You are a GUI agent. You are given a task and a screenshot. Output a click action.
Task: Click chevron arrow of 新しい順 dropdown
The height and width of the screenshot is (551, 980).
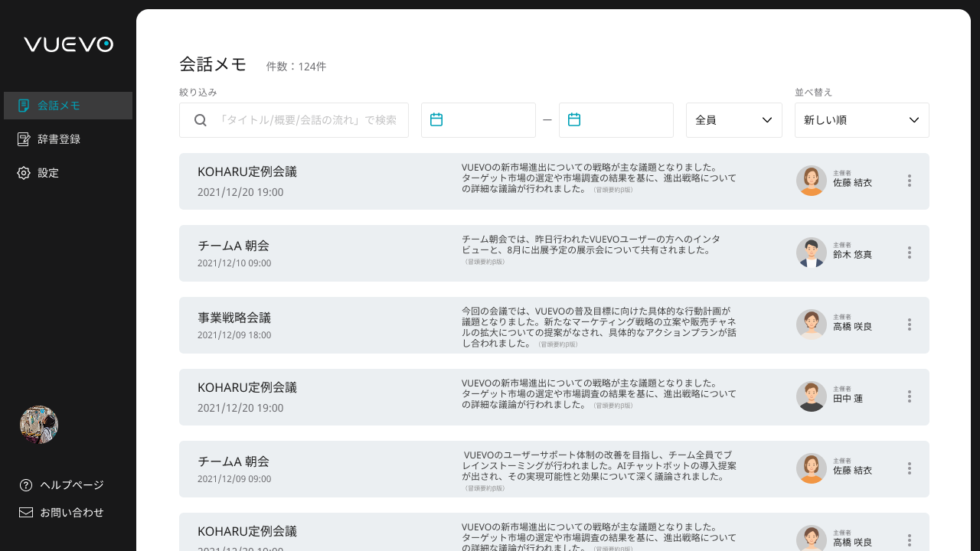tap(914, 120)
